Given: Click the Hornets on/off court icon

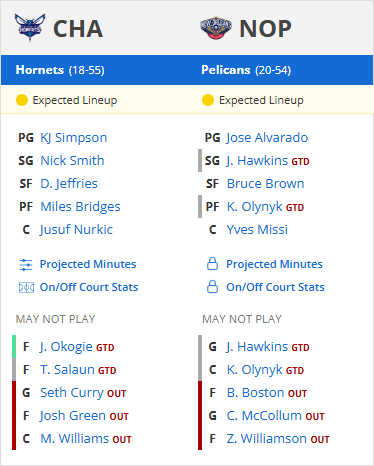Looking at the screenshot, I should coord(26,287).
